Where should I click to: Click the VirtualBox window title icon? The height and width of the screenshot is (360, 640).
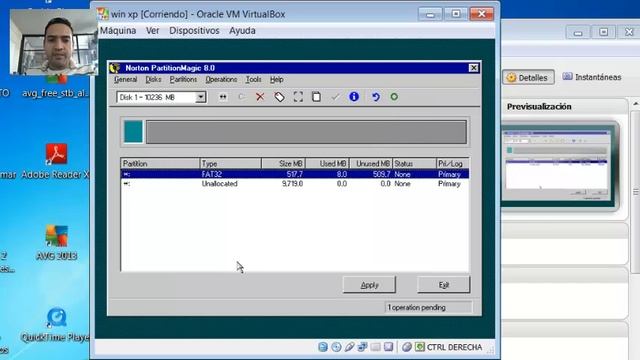(x=103, y=14)
